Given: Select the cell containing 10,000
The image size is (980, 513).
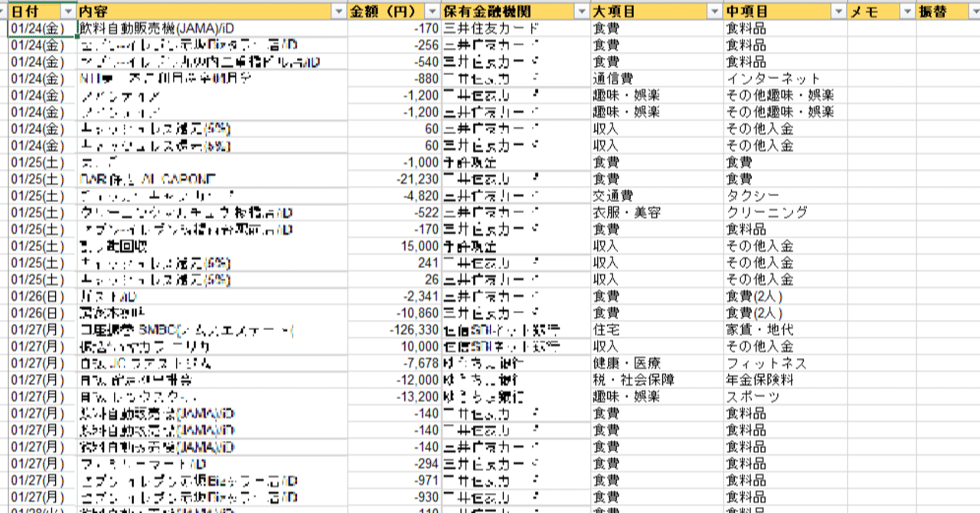Looking at the screenshot, I should click(394, 347).
